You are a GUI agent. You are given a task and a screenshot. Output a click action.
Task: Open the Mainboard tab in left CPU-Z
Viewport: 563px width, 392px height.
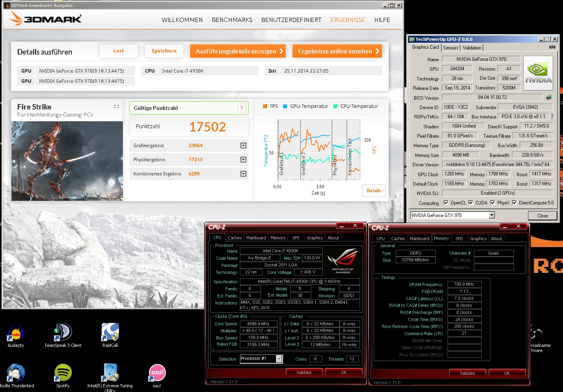[x=256, y=238]
